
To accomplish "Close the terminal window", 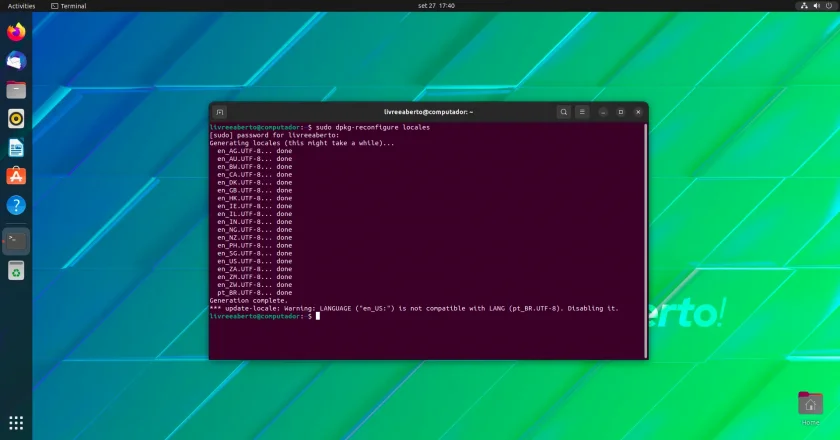I will point(638,112).
